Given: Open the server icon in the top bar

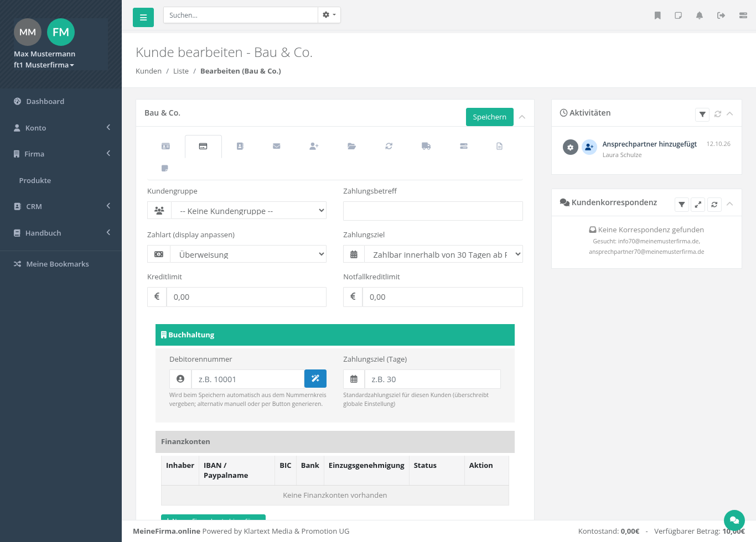Looking at the screenshot, I should click(743, 15).
